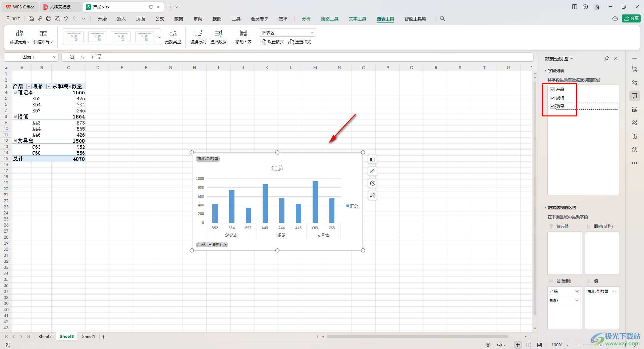Screen dimensions: 644x349
Task: Collapse the 铅笔 pivot group
Action: 15,116
